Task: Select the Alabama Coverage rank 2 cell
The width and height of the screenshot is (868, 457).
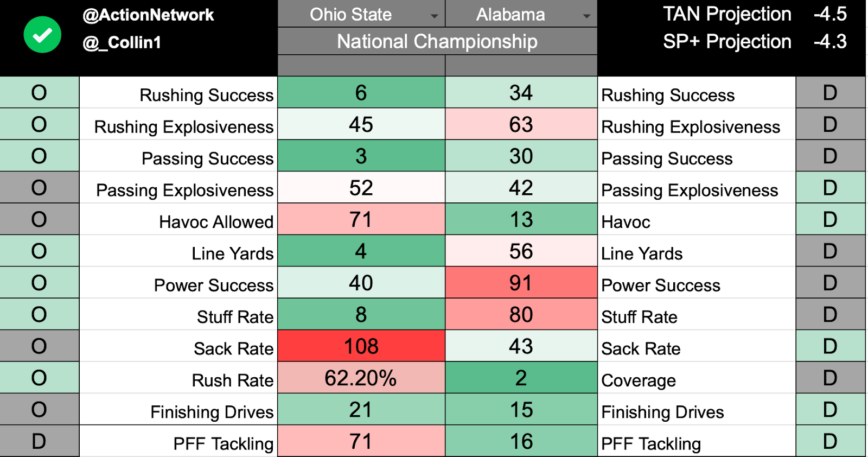Action: tap(521, 378)
